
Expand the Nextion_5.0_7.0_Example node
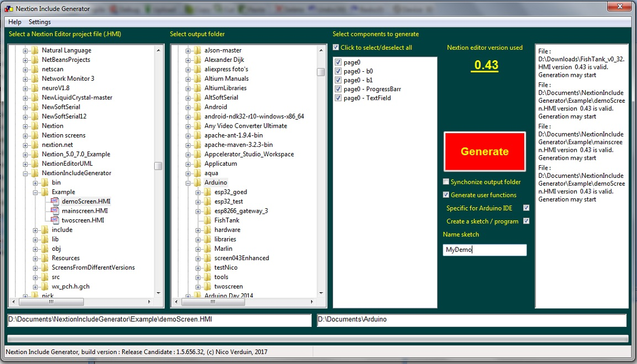[x=25, y=154]
